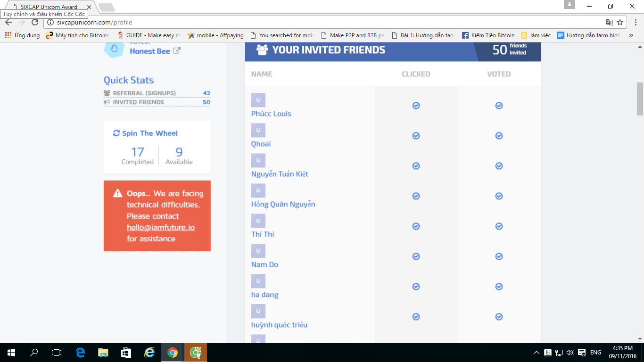644x362 pixels.
Task: Go back to the previous page
Action: [x=8, y=22]
